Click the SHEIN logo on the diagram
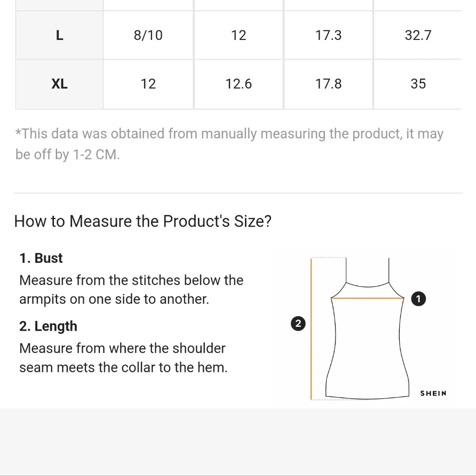Viewport: 476px width, 476px height. 433,393
